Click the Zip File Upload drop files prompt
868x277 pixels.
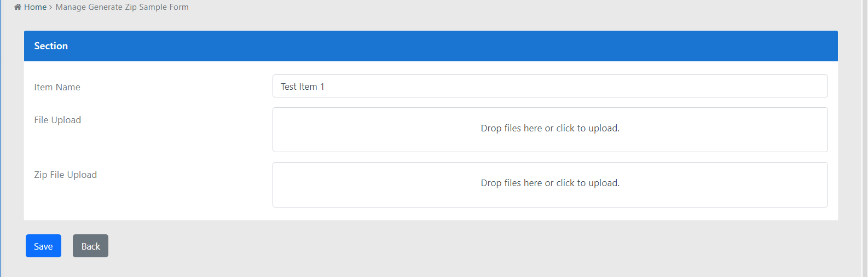(x=550, y=183)
